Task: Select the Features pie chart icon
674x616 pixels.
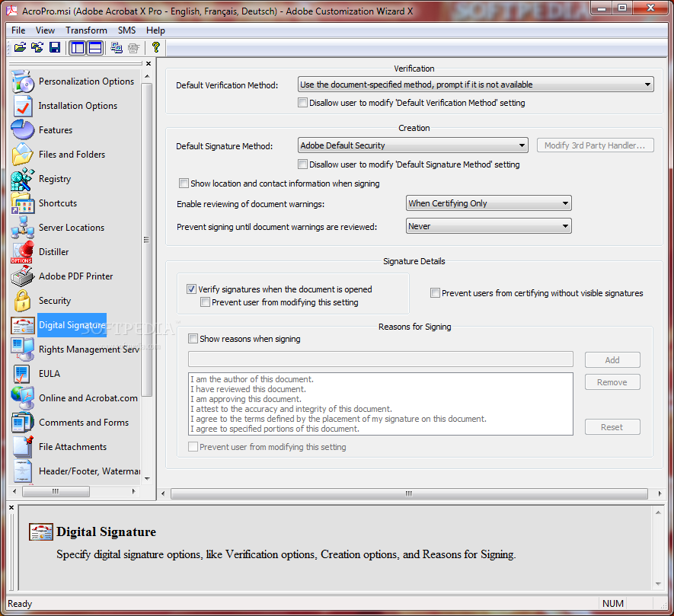Action: tap(23, 129)
